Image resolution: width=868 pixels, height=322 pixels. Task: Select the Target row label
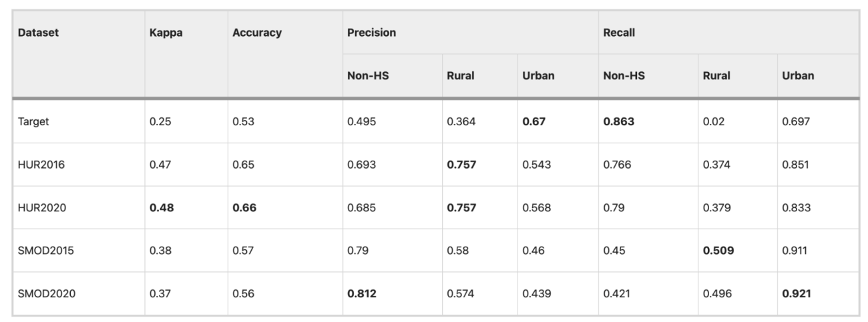click(x=33, y=122)
